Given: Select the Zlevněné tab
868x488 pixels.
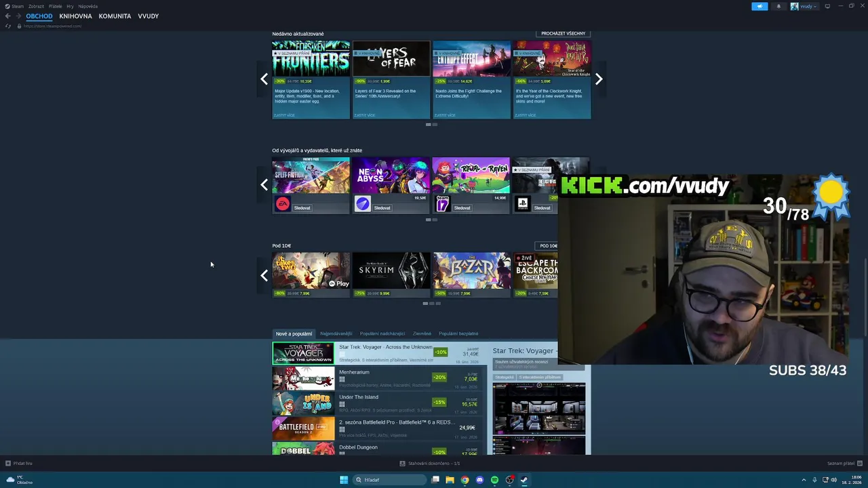Looking at the screenshot, I should point(422,333).
